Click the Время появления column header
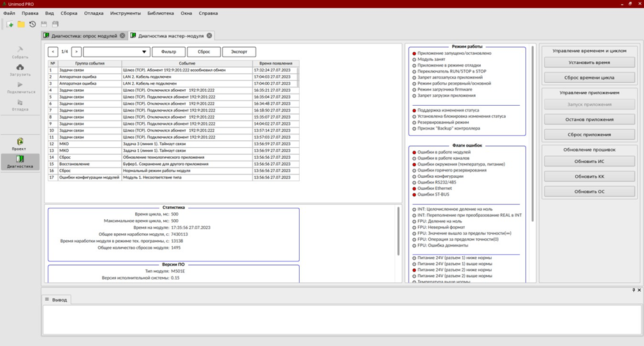644x346 pixels. pyautogui.click(x=275, y=64)
